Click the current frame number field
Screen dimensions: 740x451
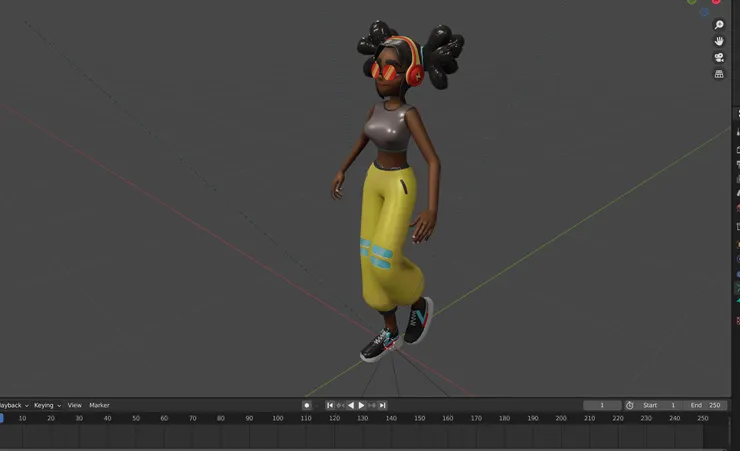click(602, 405)
